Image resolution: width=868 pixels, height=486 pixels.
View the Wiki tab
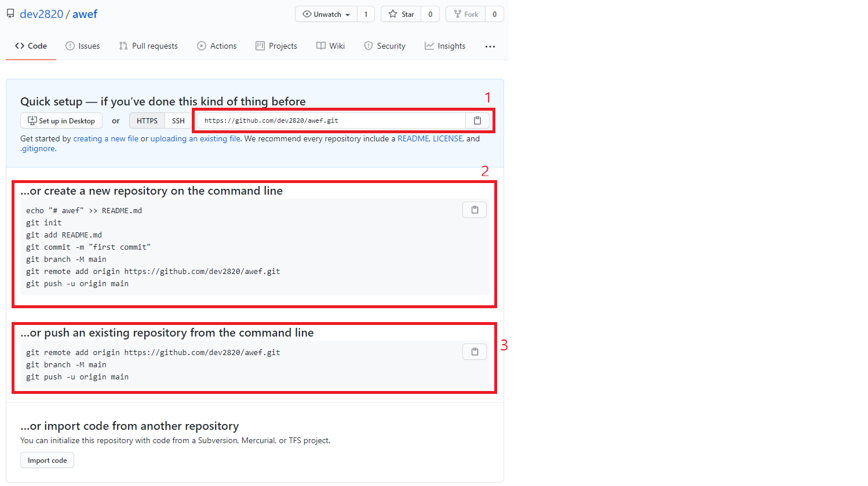tap(331, 46)
